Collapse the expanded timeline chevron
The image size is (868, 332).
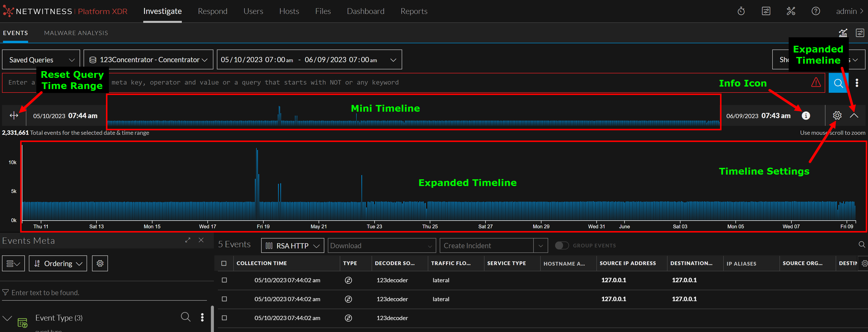[x=854, y=116]
